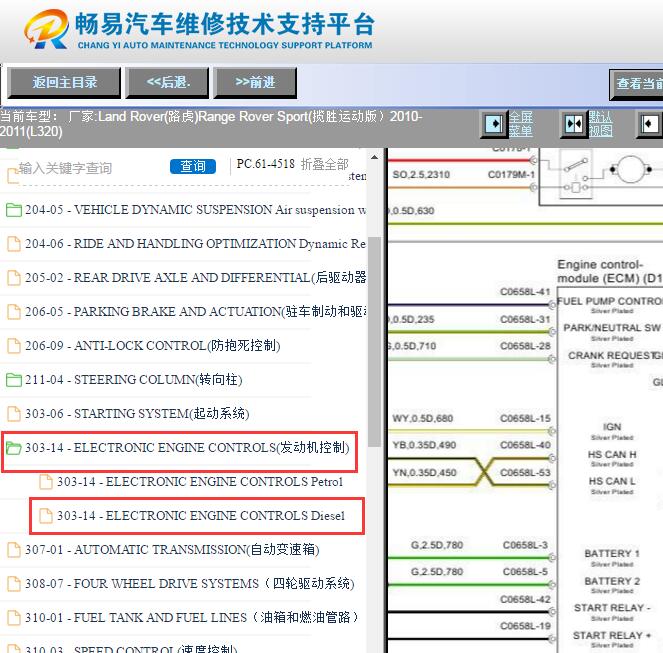The width and height of the screenshot is (663, 653).
Task: Click the 默认视图 default view link
Action: (x=600, y=124)
